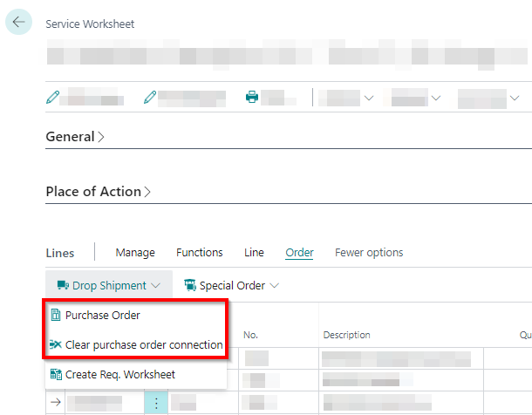Image resolution: width=532 pixels, height=415 pixels.
Task: Open the first blurred toolbar dropdown chevron
Action: (x=369, y=98)
